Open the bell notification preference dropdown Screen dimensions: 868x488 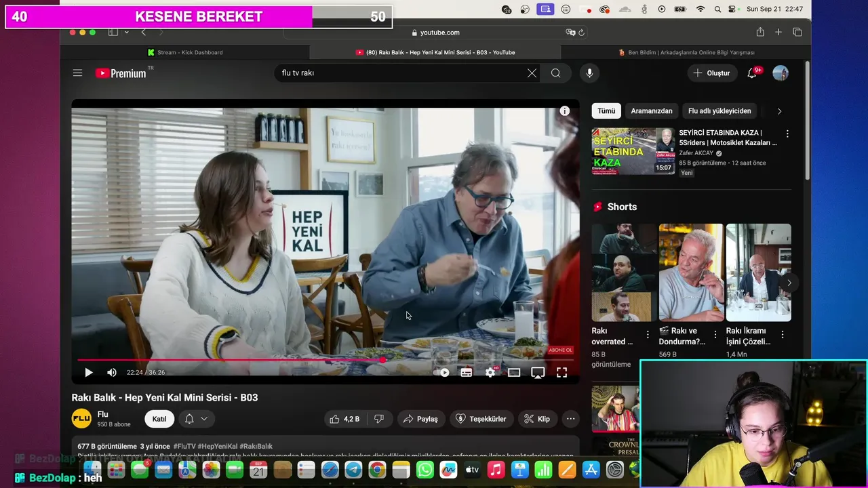[196, 419]
